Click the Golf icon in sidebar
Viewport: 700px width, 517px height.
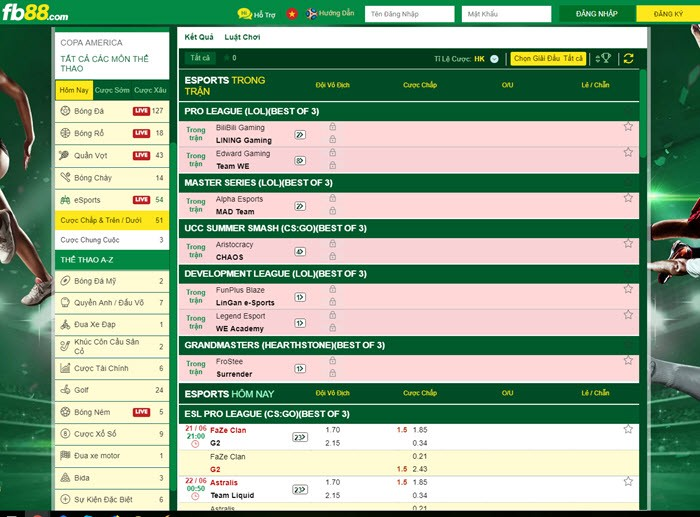pyautogui.click(x=65, y=390)
